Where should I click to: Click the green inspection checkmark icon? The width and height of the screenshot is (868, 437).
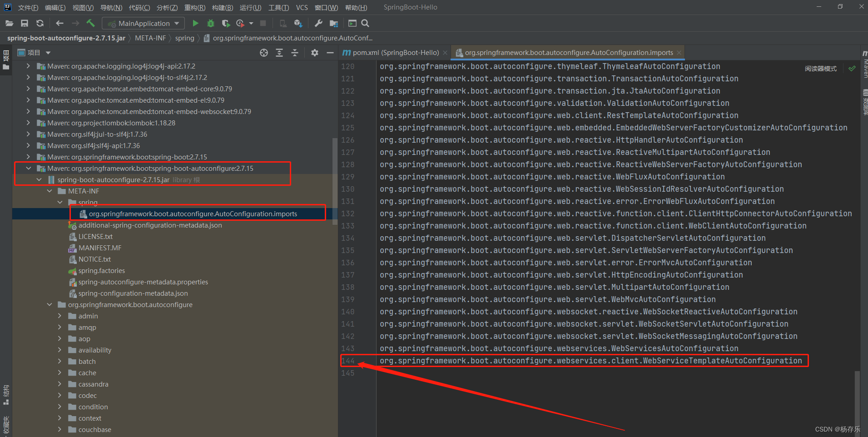point(852,69)
